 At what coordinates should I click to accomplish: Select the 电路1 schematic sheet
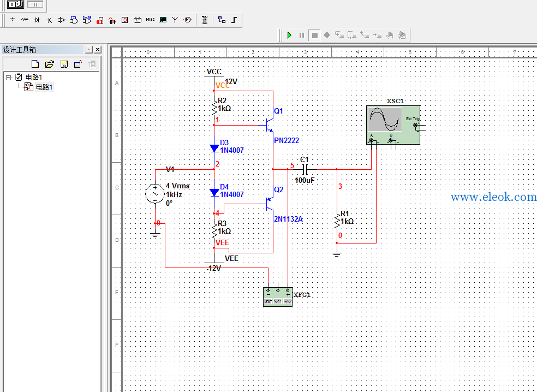[44, 87]
